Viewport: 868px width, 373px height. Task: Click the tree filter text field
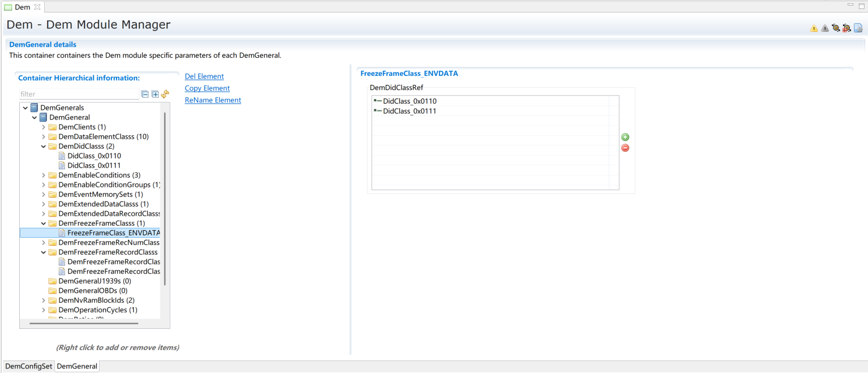click(79, 95)
